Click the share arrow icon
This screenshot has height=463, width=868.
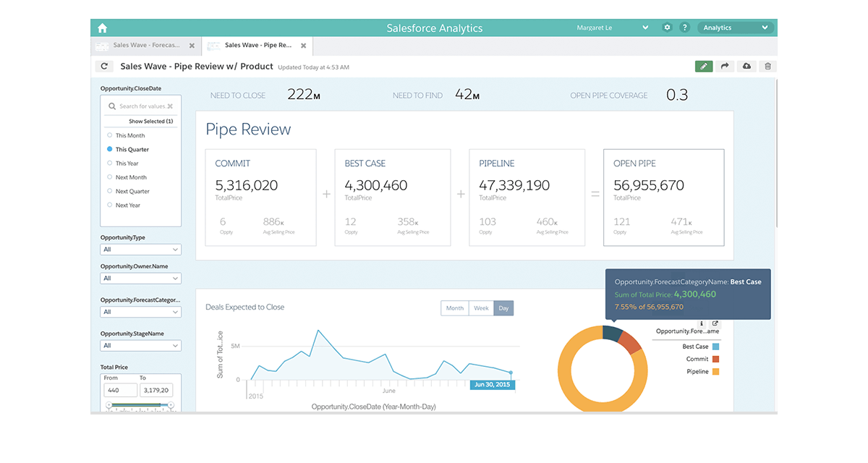point(724,66)
